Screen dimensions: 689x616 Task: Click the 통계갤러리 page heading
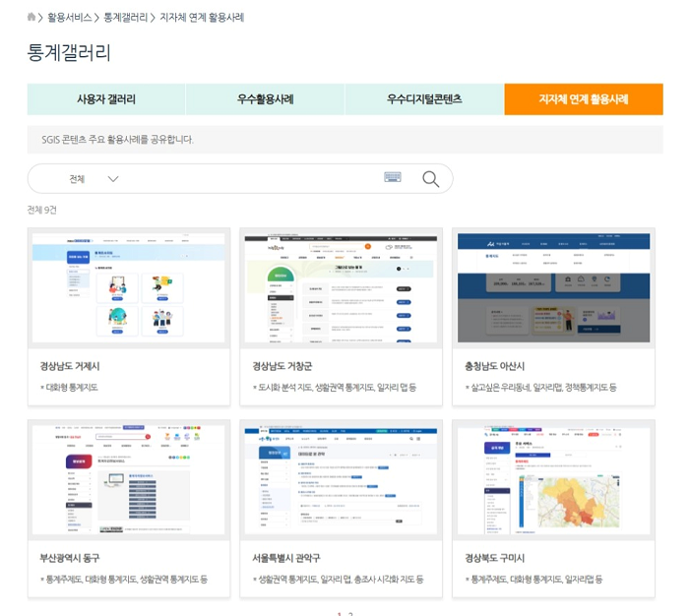[x=69, y=53]
